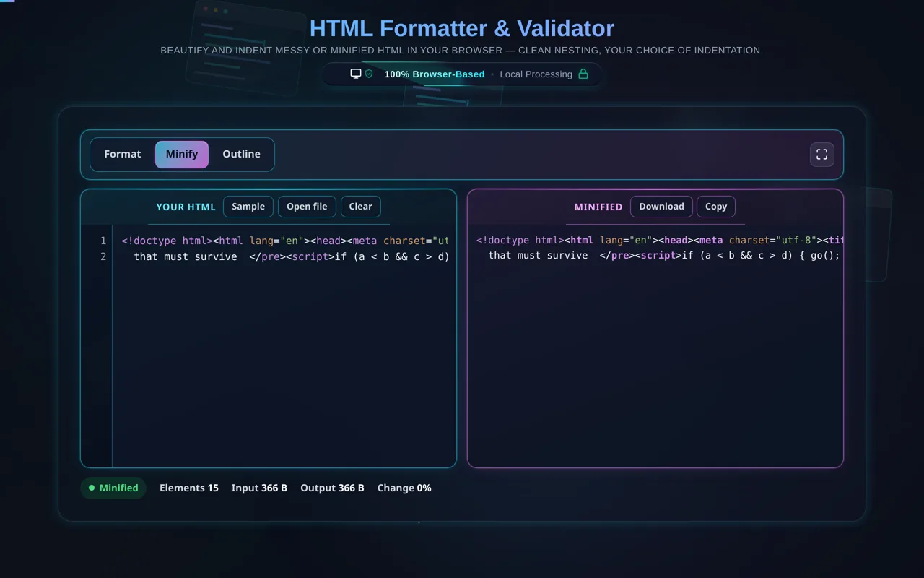Clear the HTML input
This screenshot has width=924, height=578.
[361, 207]
